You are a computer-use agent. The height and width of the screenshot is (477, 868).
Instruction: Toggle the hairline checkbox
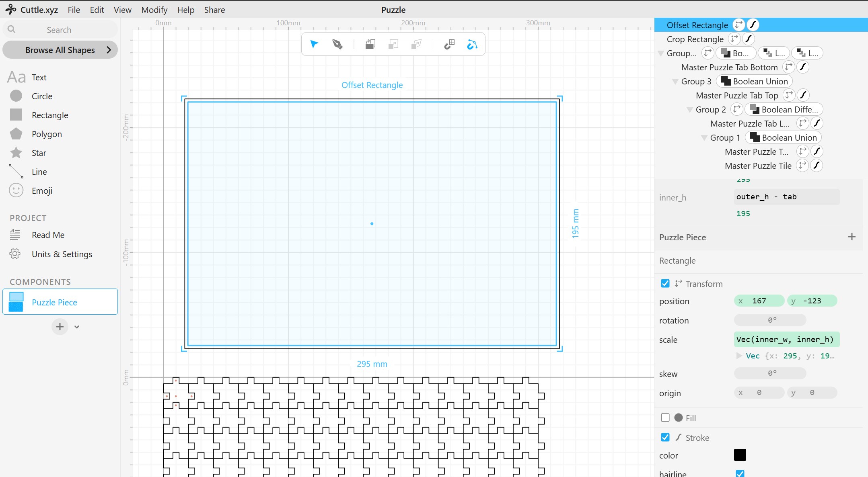[x=740, y=474]
